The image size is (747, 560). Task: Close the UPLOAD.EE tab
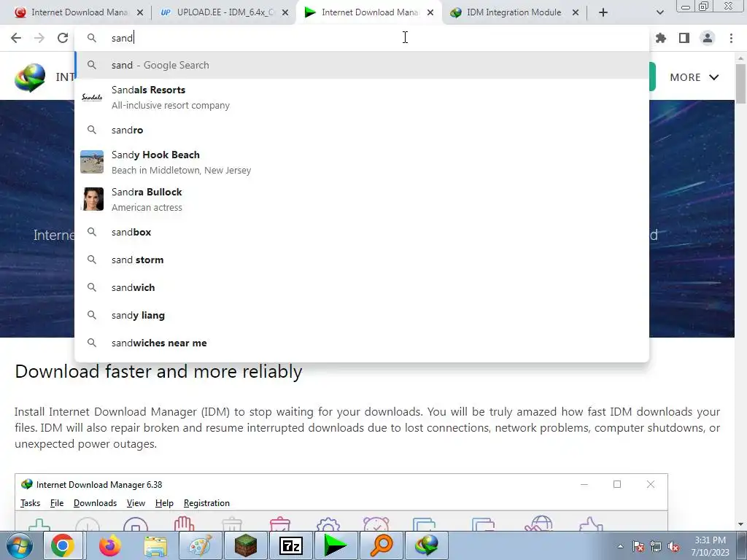pos(285,13)
